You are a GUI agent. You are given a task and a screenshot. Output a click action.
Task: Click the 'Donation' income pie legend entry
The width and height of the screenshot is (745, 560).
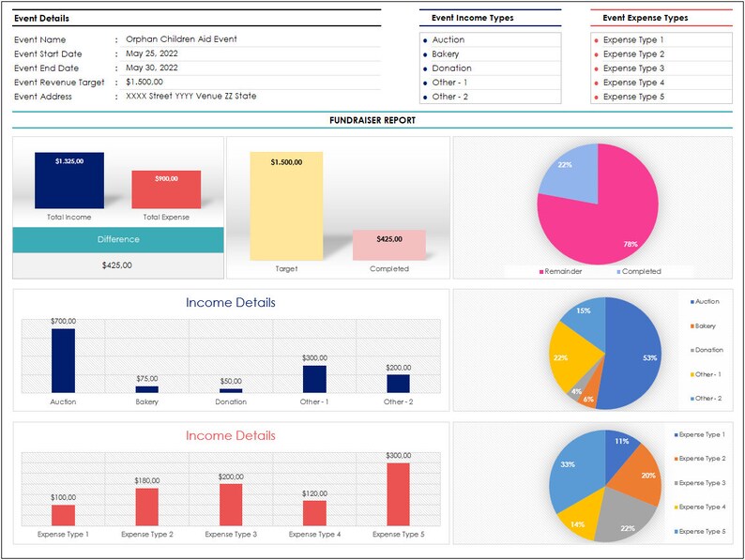[x=707, y=350]
